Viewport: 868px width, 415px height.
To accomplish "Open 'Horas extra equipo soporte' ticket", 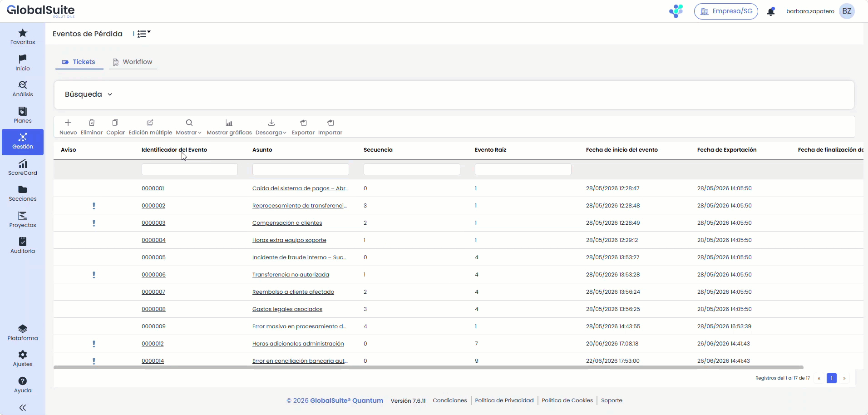I will click(289, 240).
